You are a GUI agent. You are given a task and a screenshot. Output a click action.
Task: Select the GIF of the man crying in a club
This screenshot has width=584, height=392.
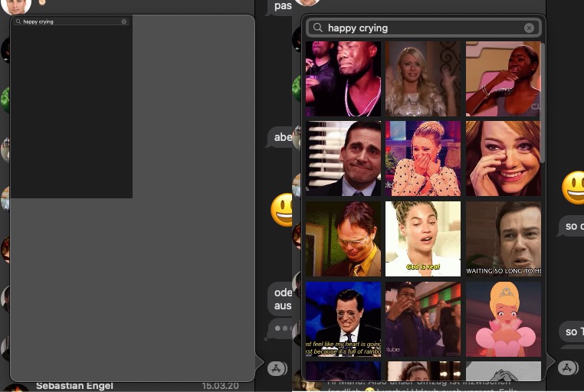[343, 79]
